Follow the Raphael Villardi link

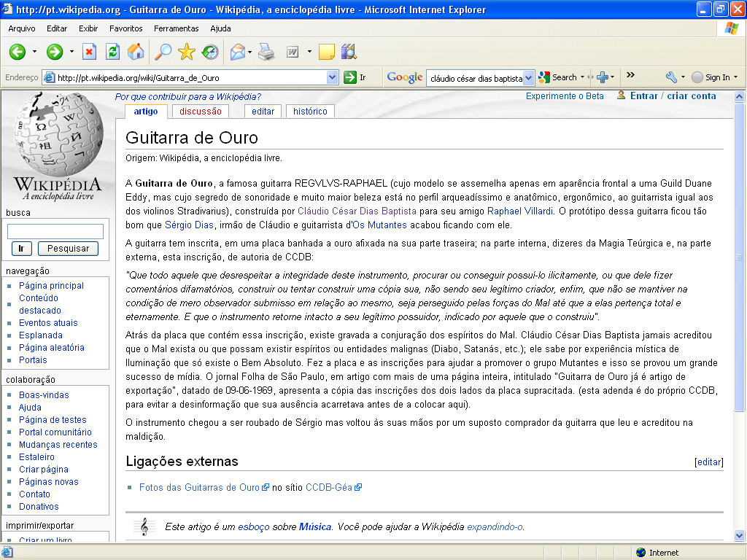[x=519, y=211]
